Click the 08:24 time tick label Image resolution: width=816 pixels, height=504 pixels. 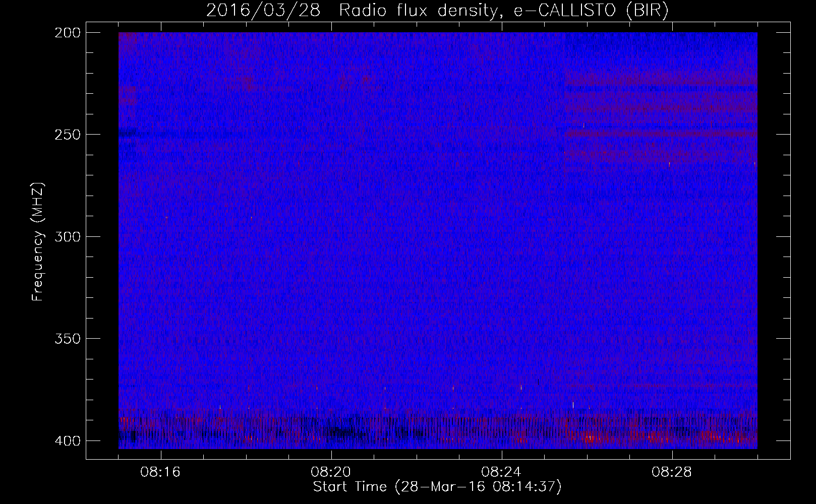[x=501, y=472]
